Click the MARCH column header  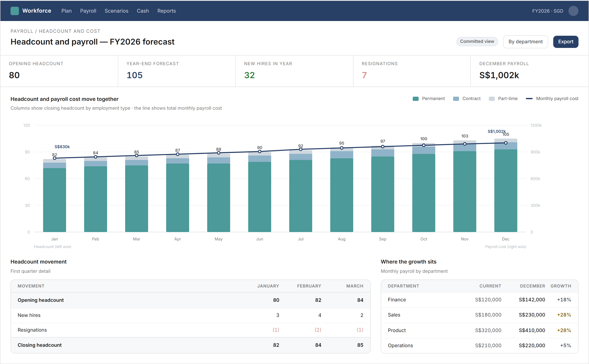355,286
